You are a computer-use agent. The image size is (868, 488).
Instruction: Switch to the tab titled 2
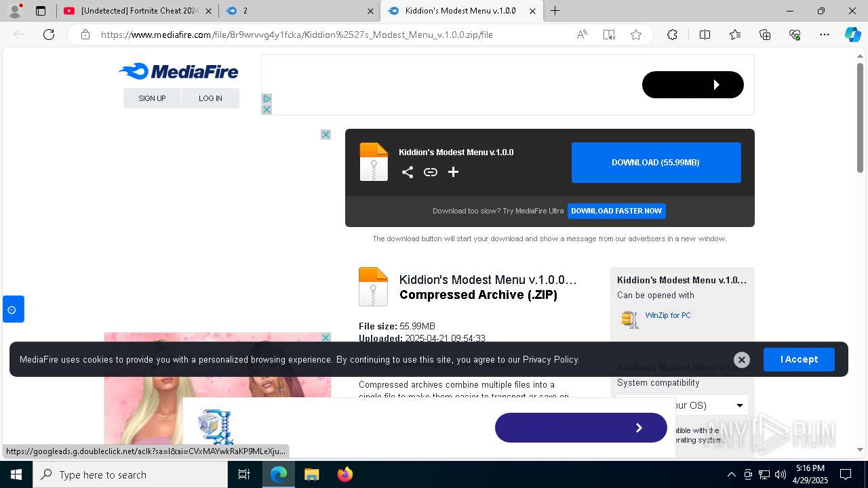point(300,11)
